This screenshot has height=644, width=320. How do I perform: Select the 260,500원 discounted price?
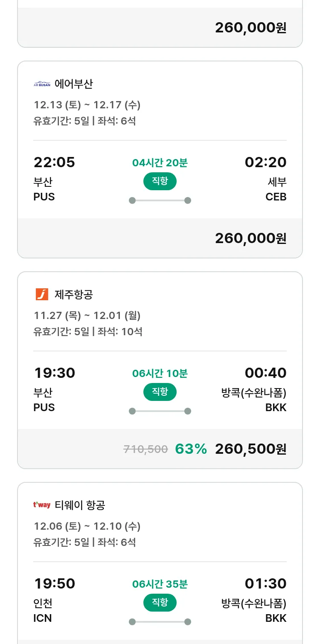point(250,449)
